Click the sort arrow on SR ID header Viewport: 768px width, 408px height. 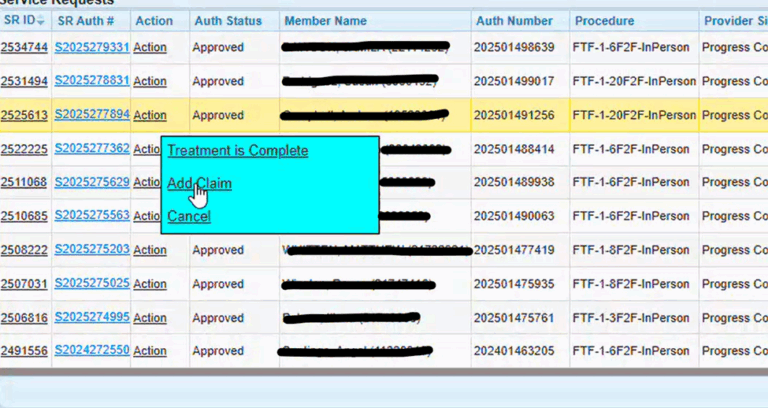coord(41,21)
